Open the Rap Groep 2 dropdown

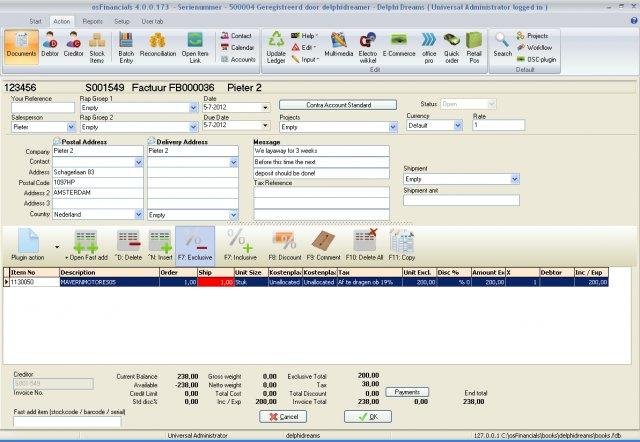pos(193,127)
